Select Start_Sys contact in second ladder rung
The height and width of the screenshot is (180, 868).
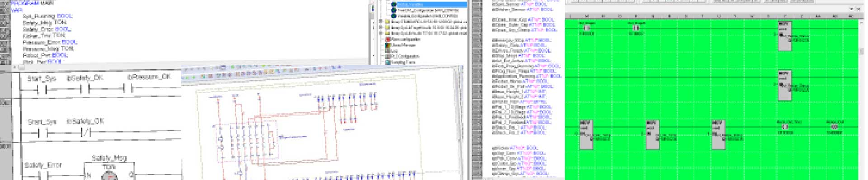tap(42, 133)
